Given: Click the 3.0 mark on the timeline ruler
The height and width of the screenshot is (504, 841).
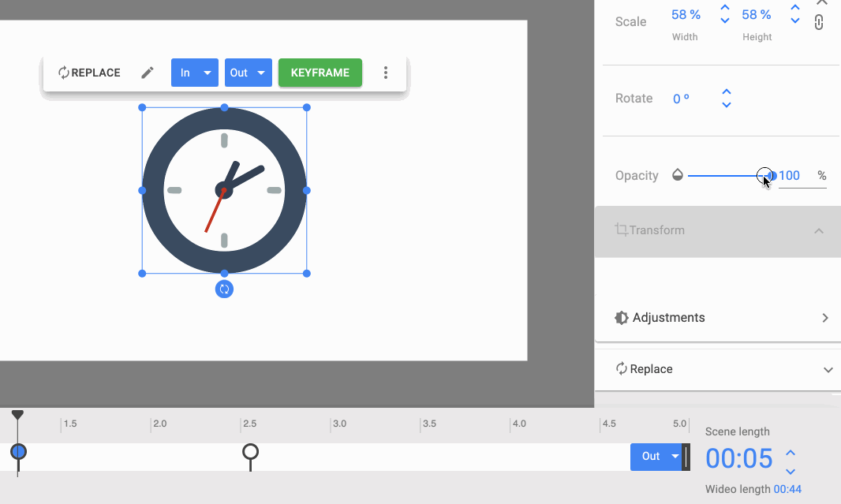Looking at the screenshot, I should 339,424.
